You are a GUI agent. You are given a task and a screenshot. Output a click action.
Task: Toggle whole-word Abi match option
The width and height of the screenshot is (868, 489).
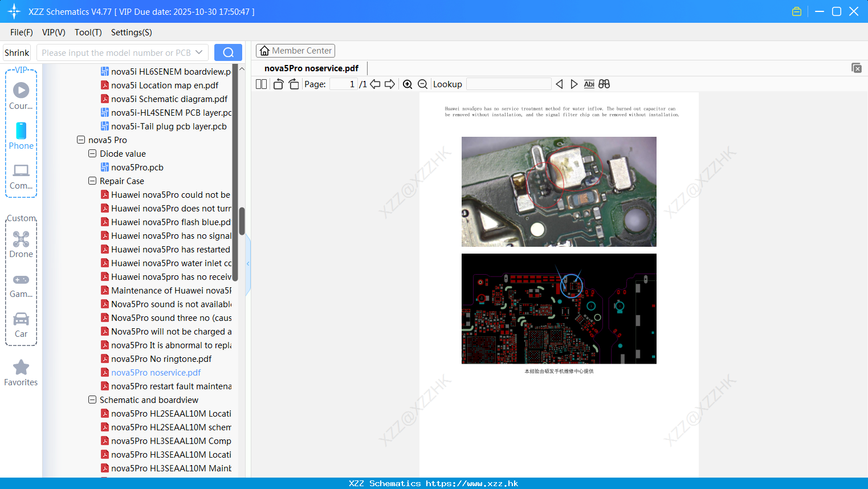coord(589,84)
